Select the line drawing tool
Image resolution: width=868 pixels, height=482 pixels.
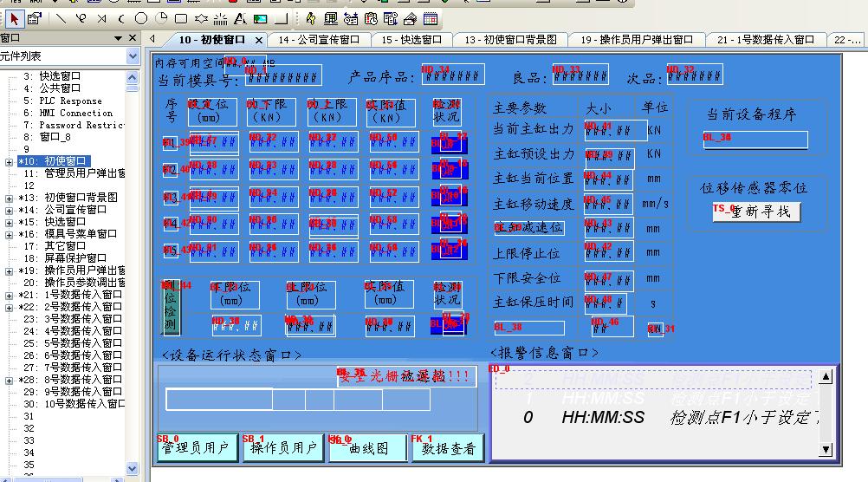[x=61, y=18]
